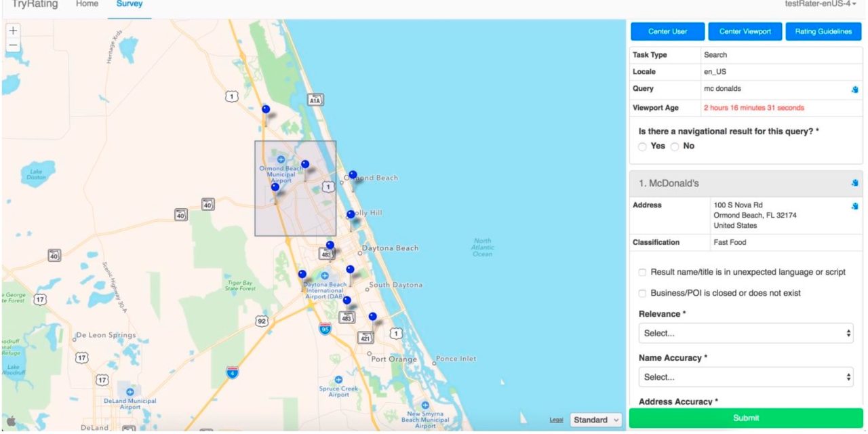Click the Center User button
868x434 pixels.
click(667, 31)
